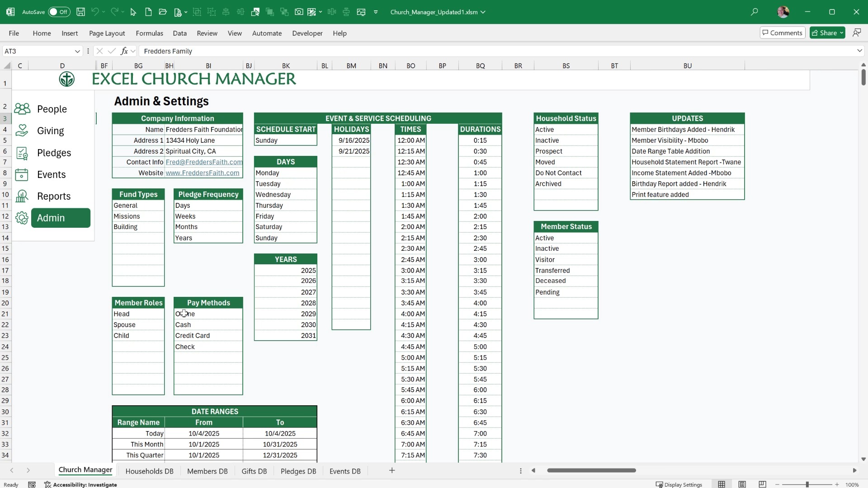The width and height of the screenshot is (868, 488).
Task: Open the File menu
Action: (x=14, y=33)
